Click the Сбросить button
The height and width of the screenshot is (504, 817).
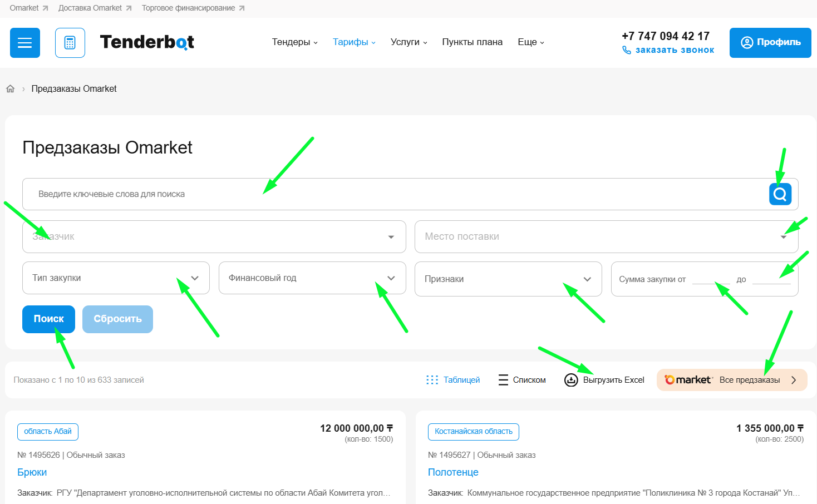(x=117, y=319)
